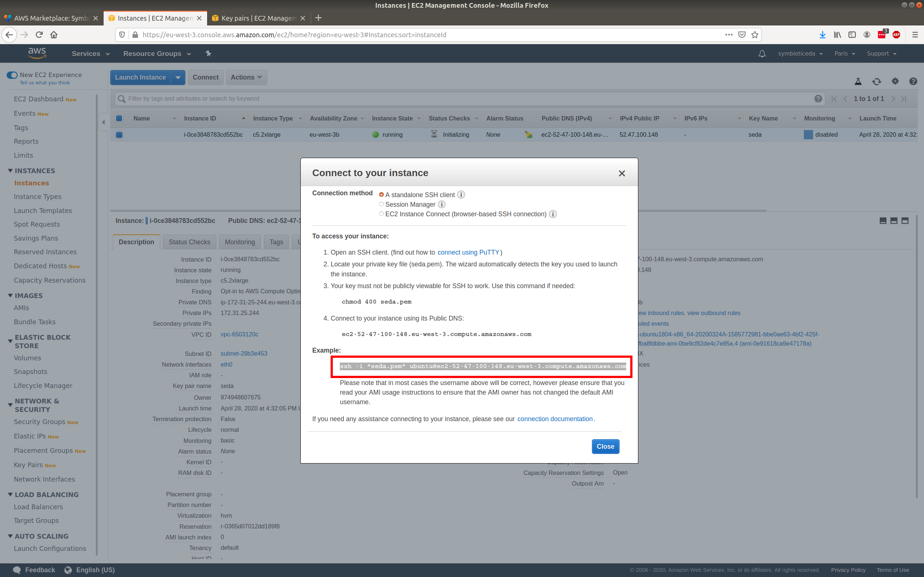The height and width of the screenshot is (577, 924).
Task: Open Firefox page actions ellipsis menu
Action: tap(729, 35)
